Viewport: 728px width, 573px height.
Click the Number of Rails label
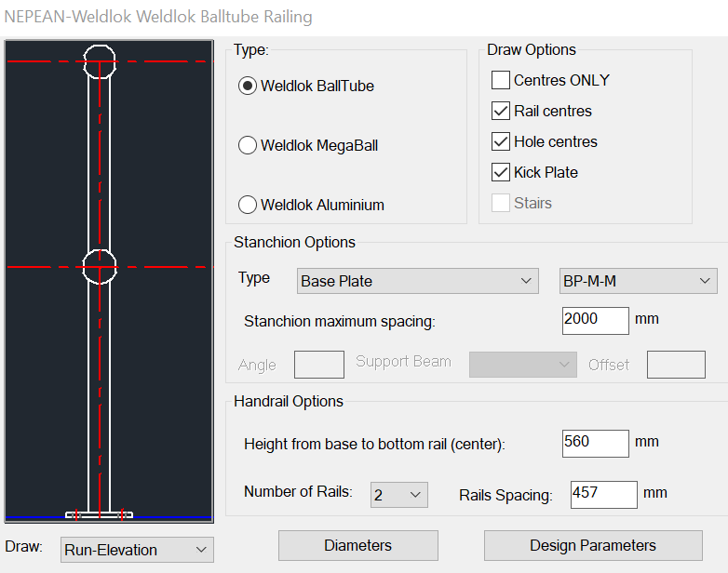click(298, 491)
